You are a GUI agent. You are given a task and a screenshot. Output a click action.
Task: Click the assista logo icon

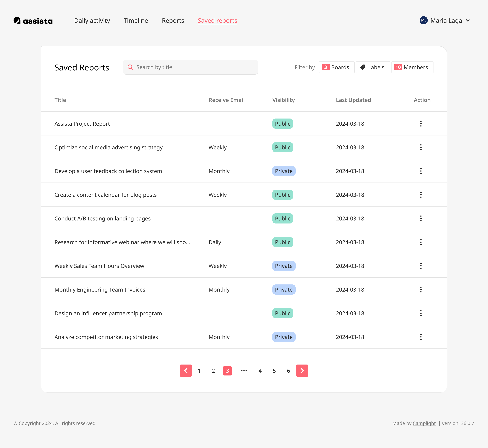[x=17, y=20]
